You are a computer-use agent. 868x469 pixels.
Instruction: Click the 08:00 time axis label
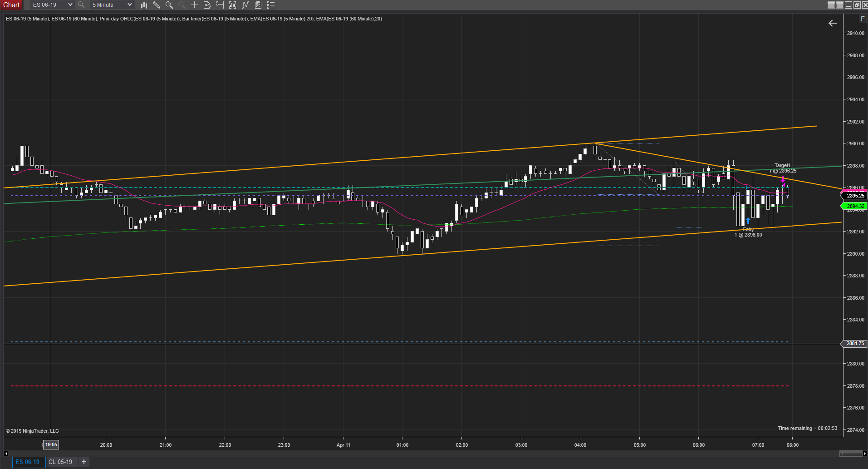[793, 445]
